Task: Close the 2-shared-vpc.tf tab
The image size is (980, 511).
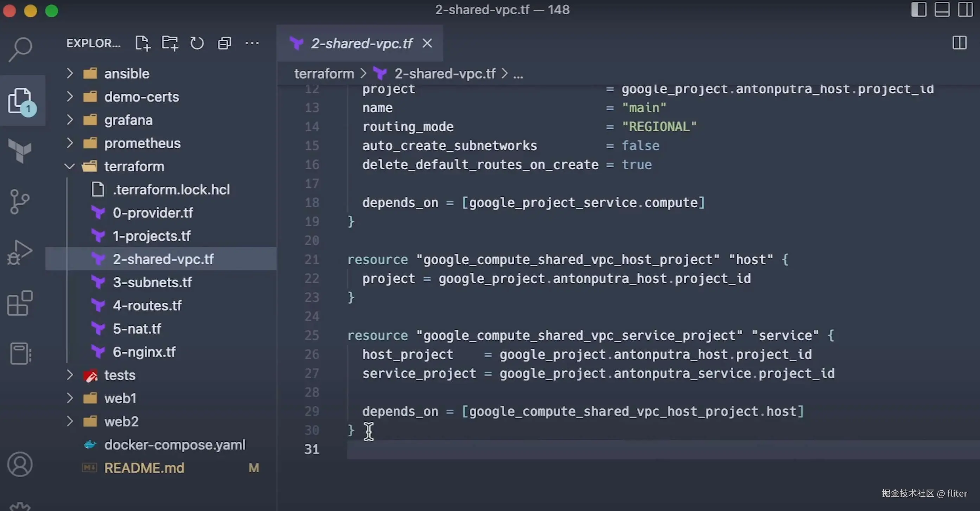Action: tap(427, 43)
